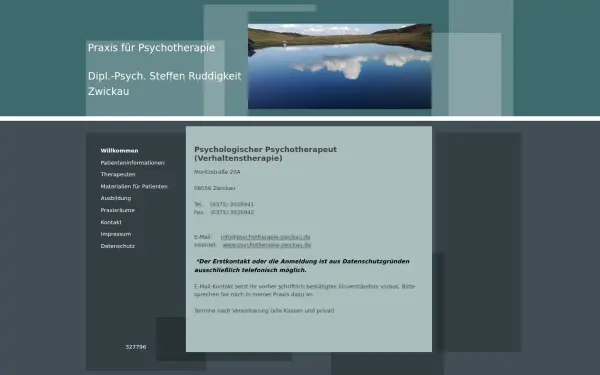This screenshot has height=375, width=600.
Task: Click the 08056 Zwickau postal line
Action: (215, 188)
